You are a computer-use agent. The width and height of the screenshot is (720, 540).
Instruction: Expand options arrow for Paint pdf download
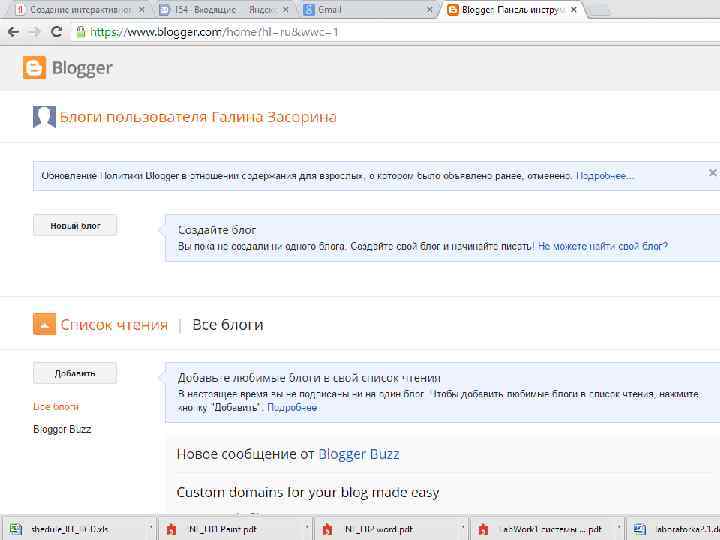[x=307, y=529]
